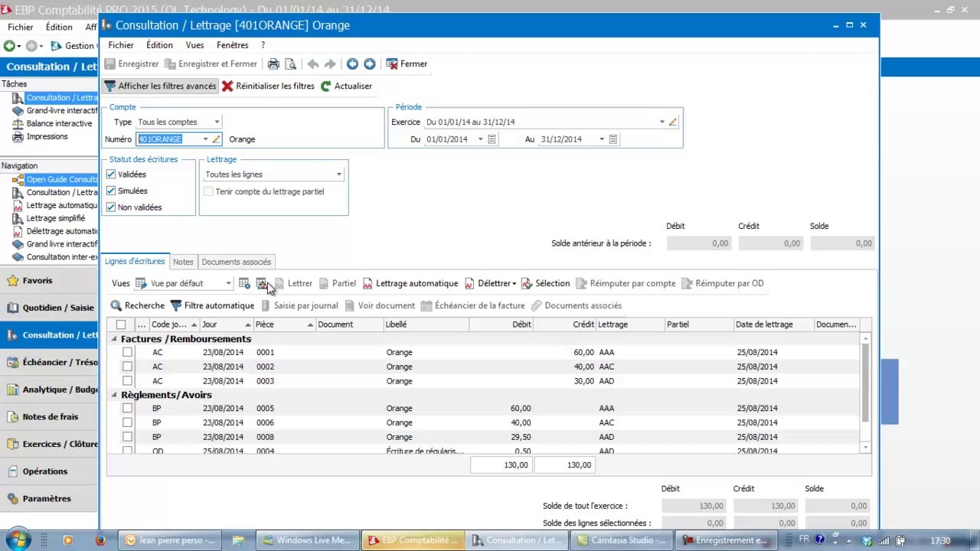The width and height of the screenshot is (980, 551).
Task: Click the Recherche search tool
Action: pyautogui.click(x=138, y=305)
